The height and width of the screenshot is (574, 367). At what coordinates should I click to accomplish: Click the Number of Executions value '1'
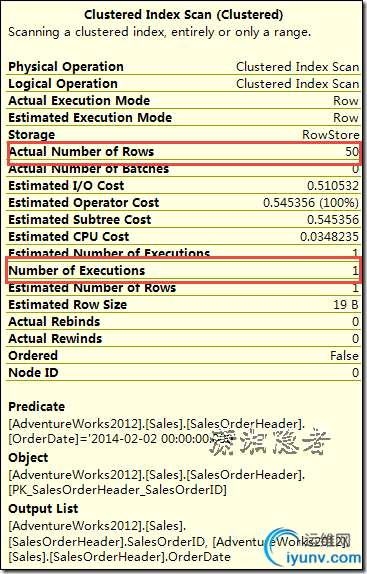click(355, 271)
